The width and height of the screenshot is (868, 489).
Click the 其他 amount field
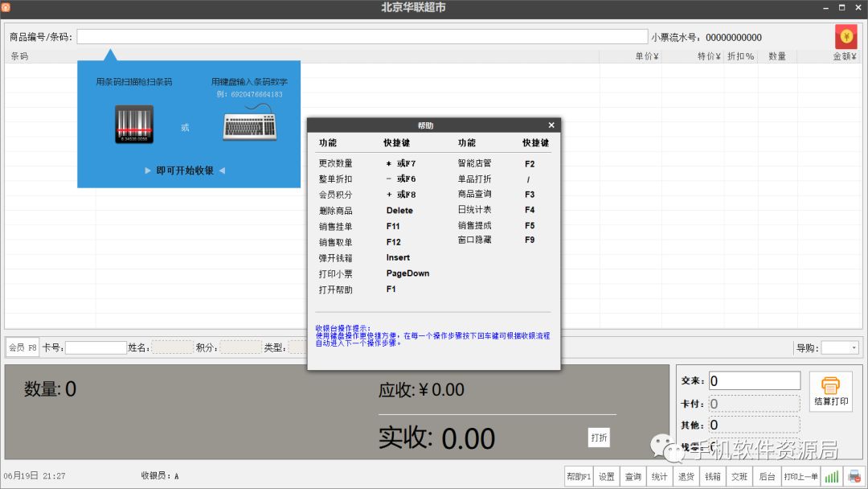point(755,425)
